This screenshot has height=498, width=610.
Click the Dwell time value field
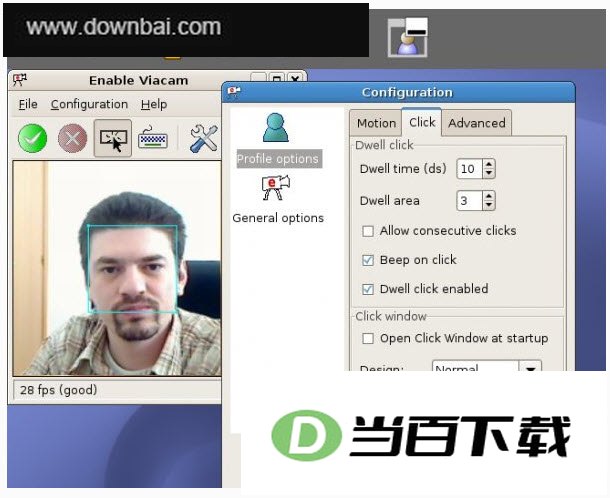click(x=470, y=169)
